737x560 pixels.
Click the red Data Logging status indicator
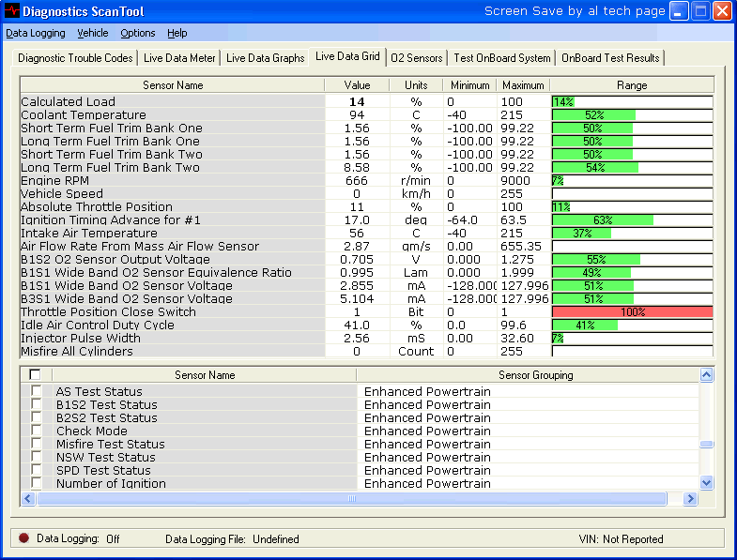point(23,538)
